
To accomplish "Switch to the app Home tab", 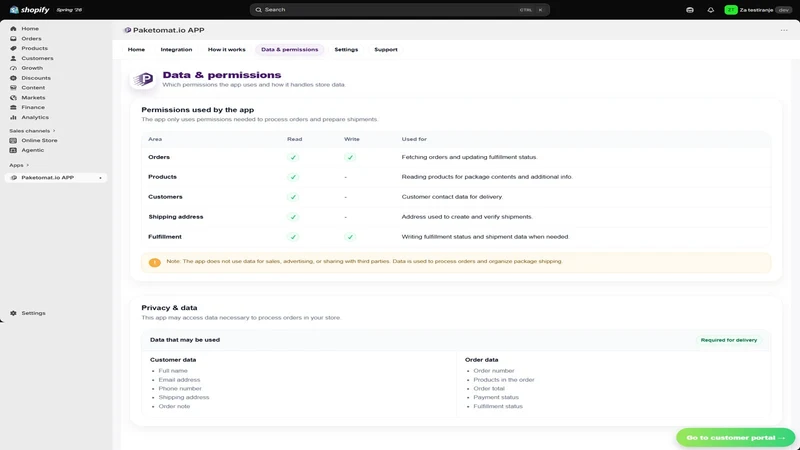I will [x=136, y=49].
